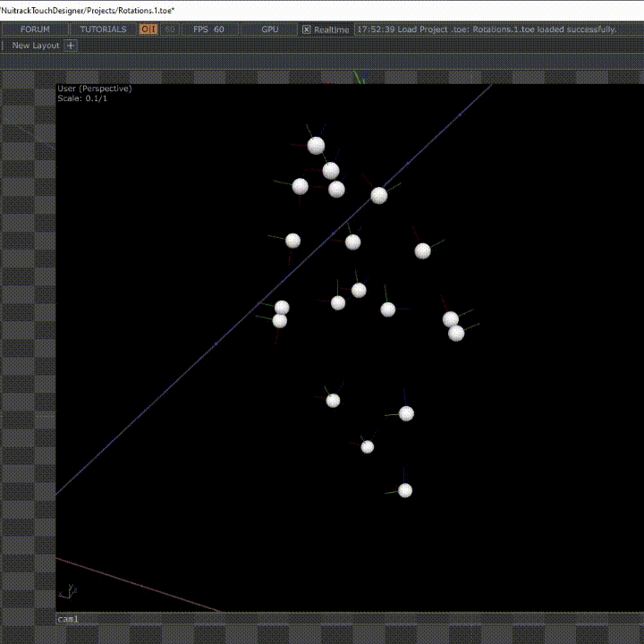Click the FPS 60 readout
This screenshot has height=644, width=644.
(x=209, y=30)
